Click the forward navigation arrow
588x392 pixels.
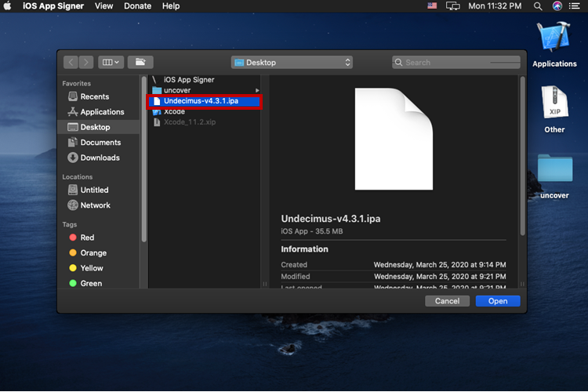86,62
